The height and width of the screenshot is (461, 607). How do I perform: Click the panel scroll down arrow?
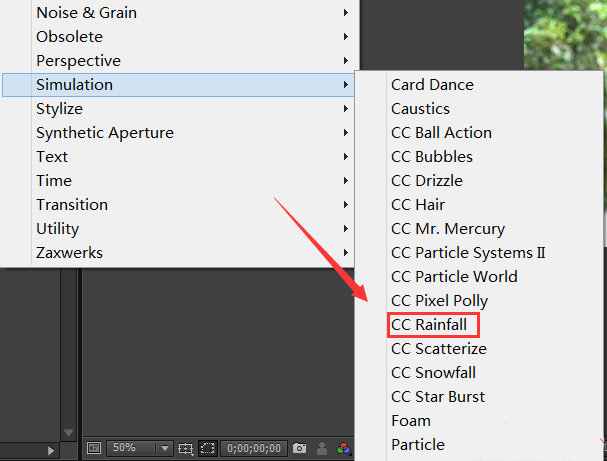click(69, 433)
